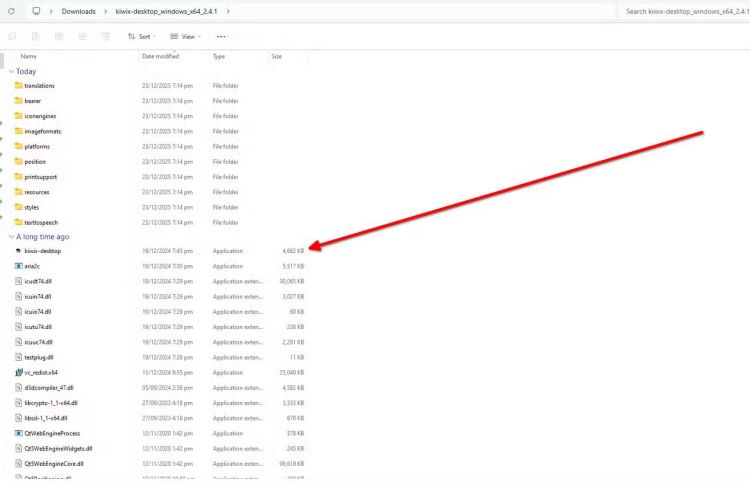Click the kiwix-desktop application icon

point(19,251)
